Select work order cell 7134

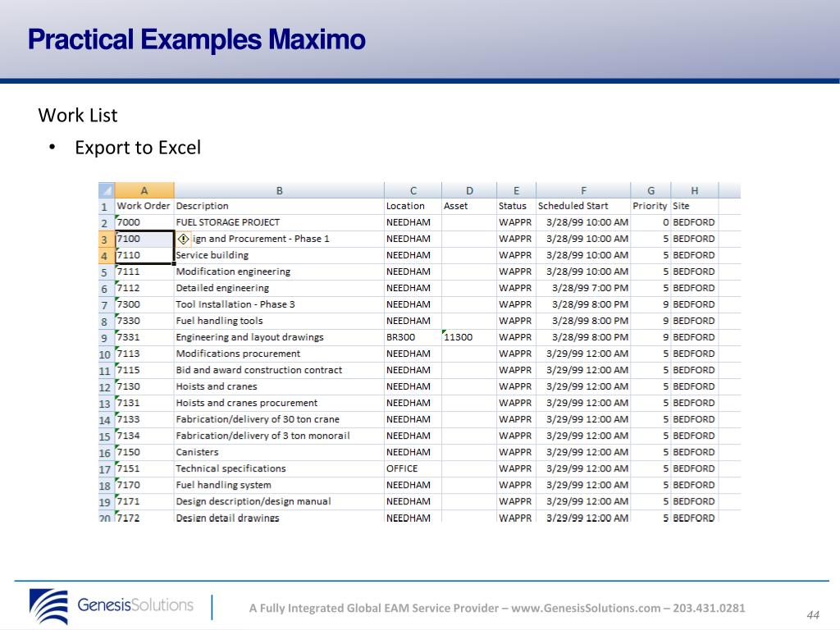(144, 436)
